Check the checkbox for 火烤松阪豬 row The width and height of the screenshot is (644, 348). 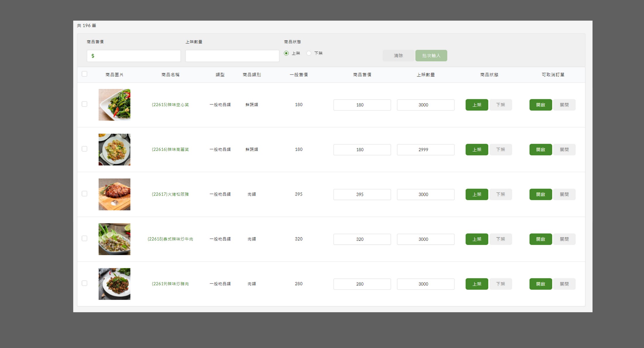pos(84,194)
